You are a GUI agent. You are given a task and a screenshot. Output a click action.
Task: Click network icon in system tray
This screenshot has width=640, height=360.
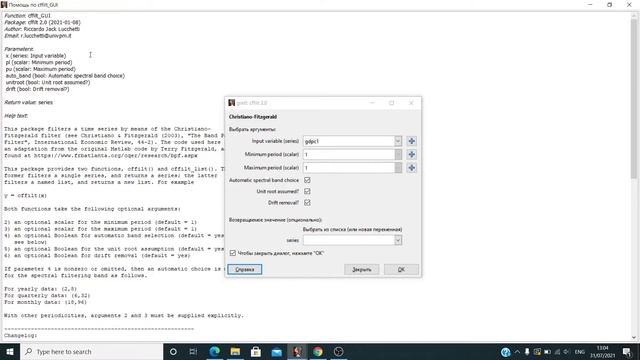[x=557, y=352]
